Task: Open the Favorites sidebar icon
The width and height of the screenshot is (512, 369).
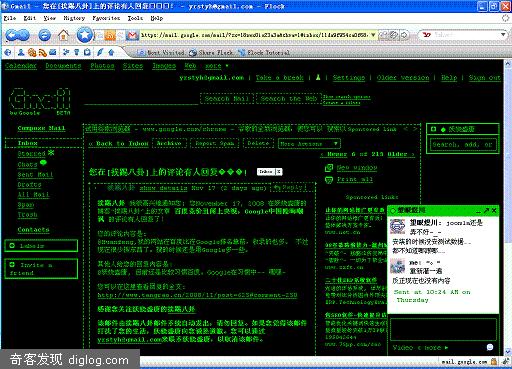Action: click(x=66, y=52)
